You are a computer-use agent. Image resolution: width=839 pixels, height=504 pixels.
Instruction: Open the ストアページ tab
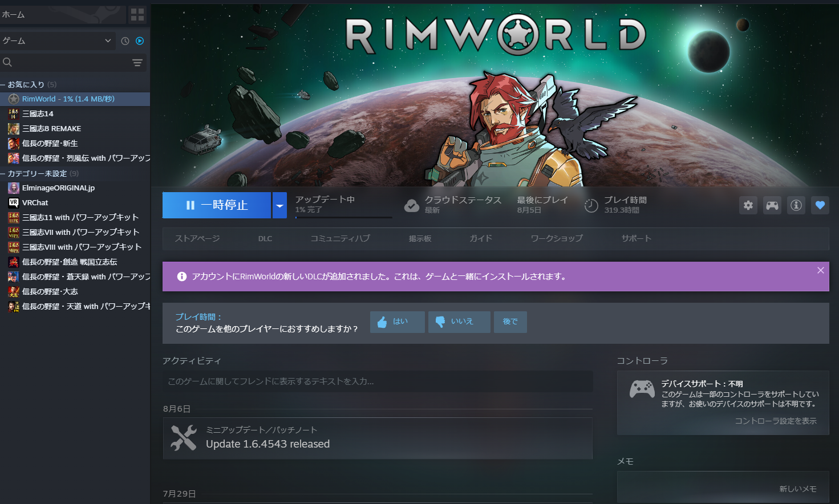pos(197,238)
